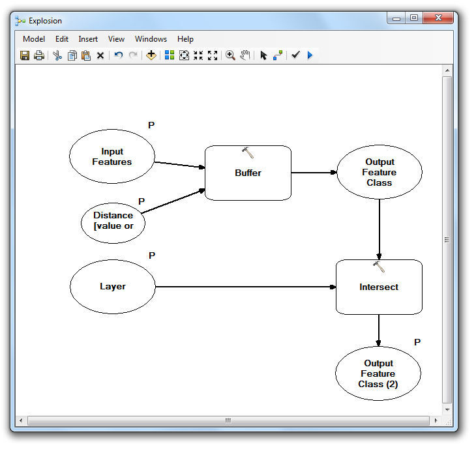Screen dimensions: 476x451
Task: Validate the entire model with checkmark
Action: tap(295, 55)
